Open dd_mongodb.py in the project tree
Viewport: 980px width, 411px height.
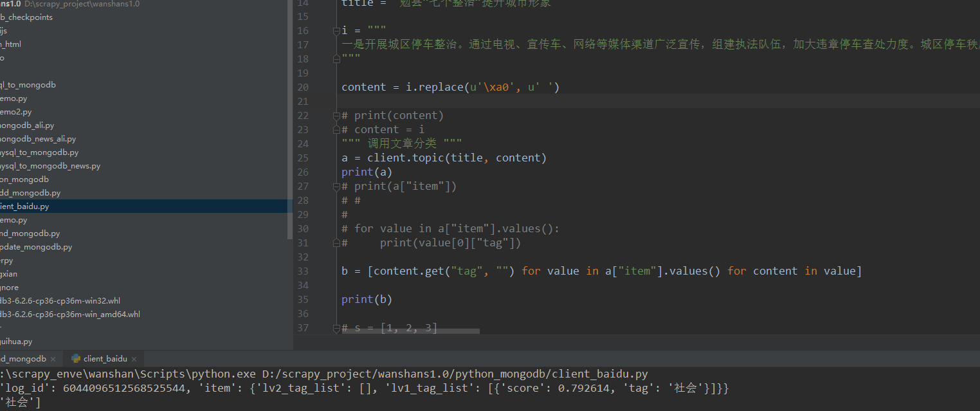coord(30,193)
